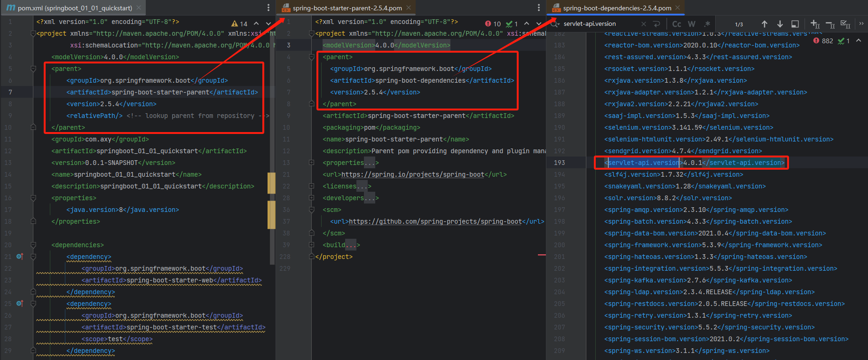The height and width of the screenshot is (360, 868).
Task: Toggle Match Case (Cc) in search bar
Action: [x=677, y=24]
